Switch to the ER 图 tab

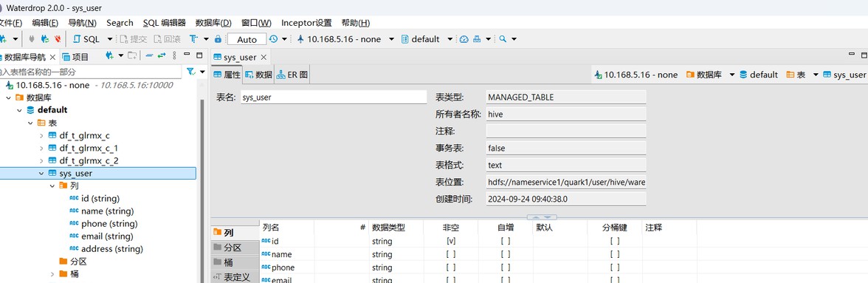(292, 75)
